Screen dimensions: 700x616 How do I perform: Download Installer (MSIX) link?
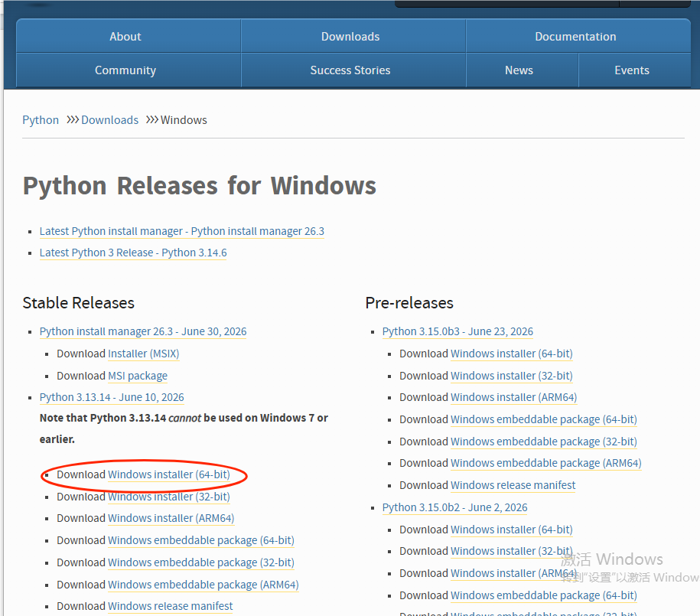pos(143,354)
